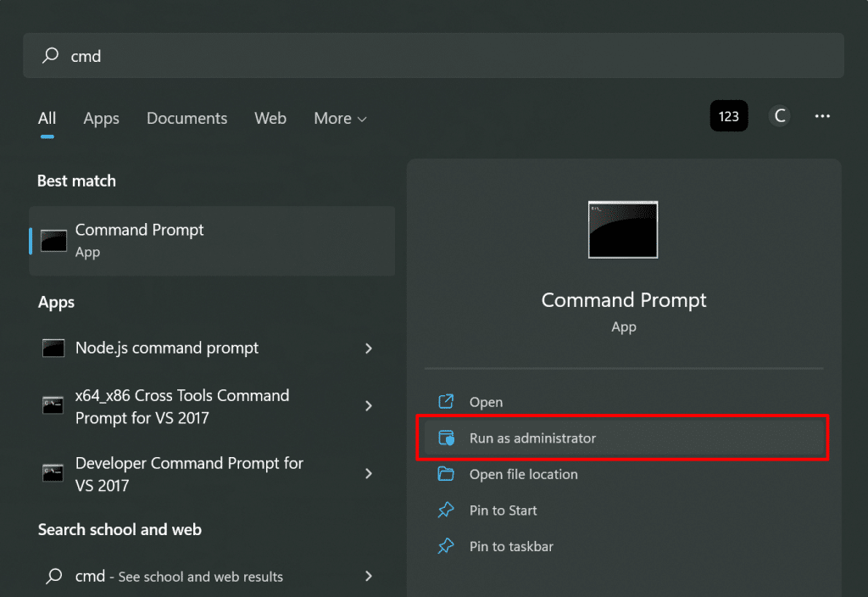Switch to the Apps filter tab
Screen dimensions: 868x597
[x=102, y=119]
